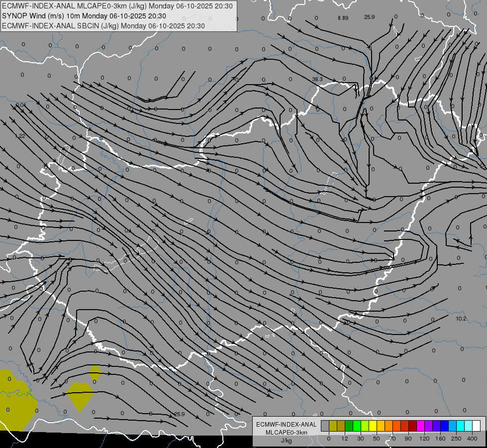
Task: Select the dark red swatch above 90
Action: (x=412, y=426)
